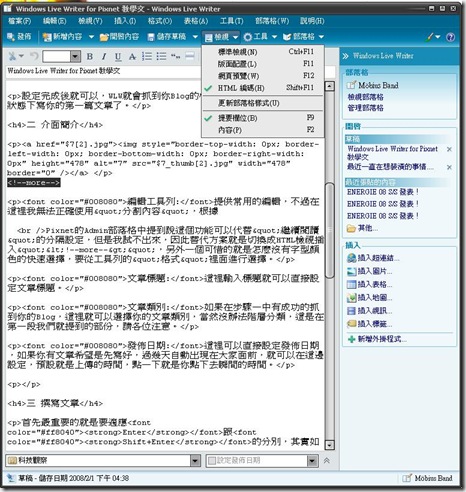Open the 開啟內容 folder icon
This screenshot has width=466, height=492.
point(104,37)
